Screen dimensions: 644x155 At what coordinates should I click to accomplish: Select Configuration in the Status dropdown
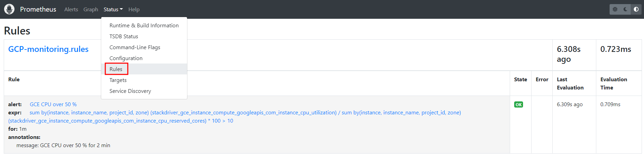(144, 58)
